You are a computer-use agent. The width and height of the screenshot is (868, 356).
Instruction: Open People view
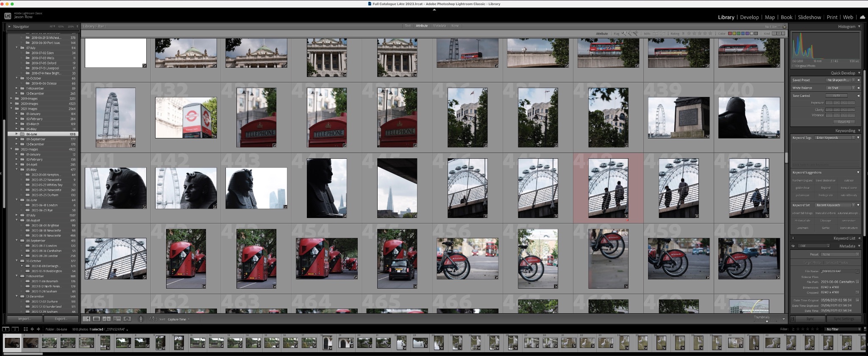127,319
